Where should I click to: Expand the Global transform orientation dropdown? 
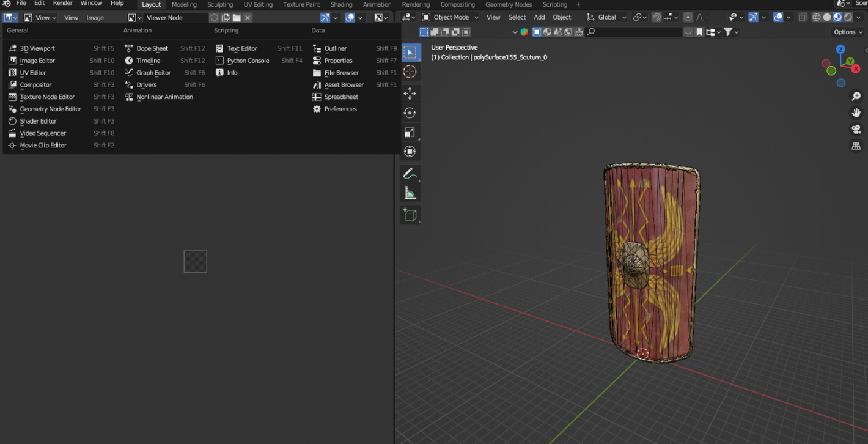(606, 17)
